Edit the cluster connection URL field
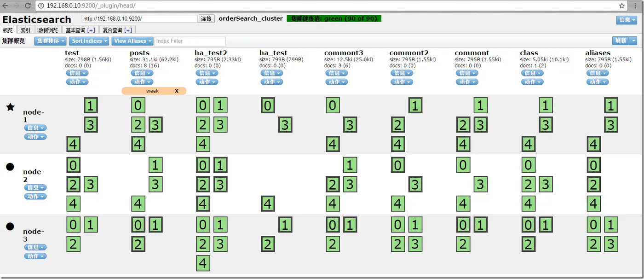This screenshot has height=279, width=644. point(139,19)
